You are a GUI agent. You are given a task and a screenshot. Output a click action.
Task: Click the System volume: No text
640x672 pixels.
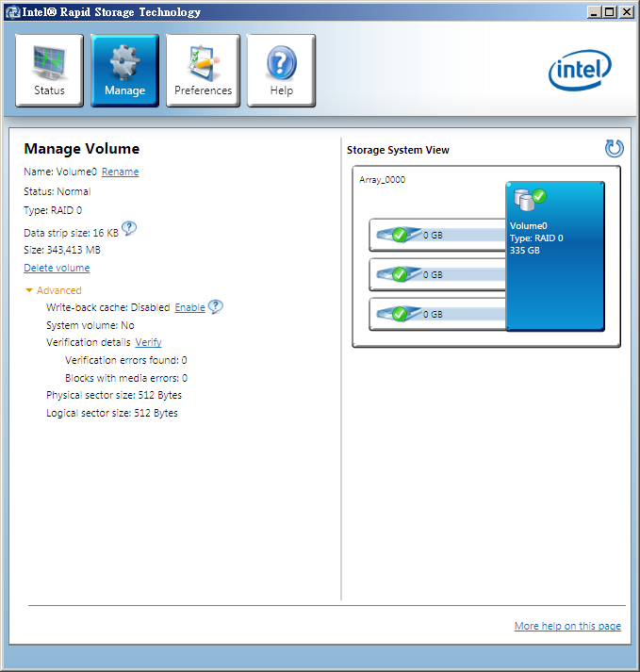click(90, 325)
